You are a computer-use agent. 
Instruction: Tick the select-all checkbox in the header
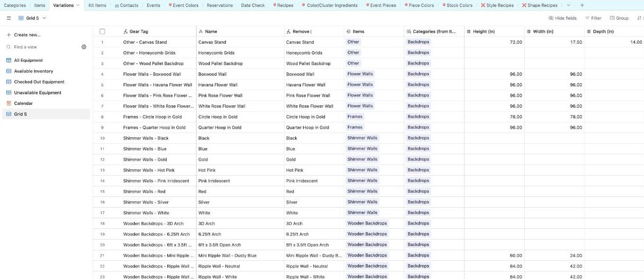(x=102, y=31)
